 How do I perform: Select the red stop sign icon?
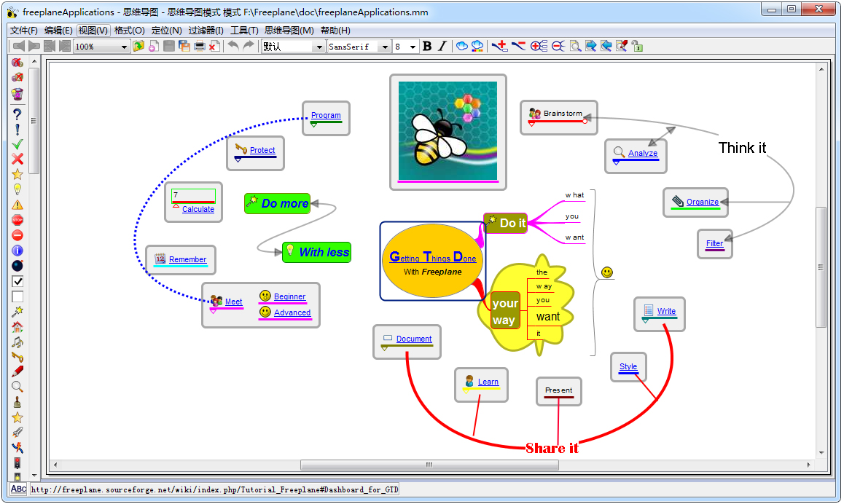(x=17, y=220)
